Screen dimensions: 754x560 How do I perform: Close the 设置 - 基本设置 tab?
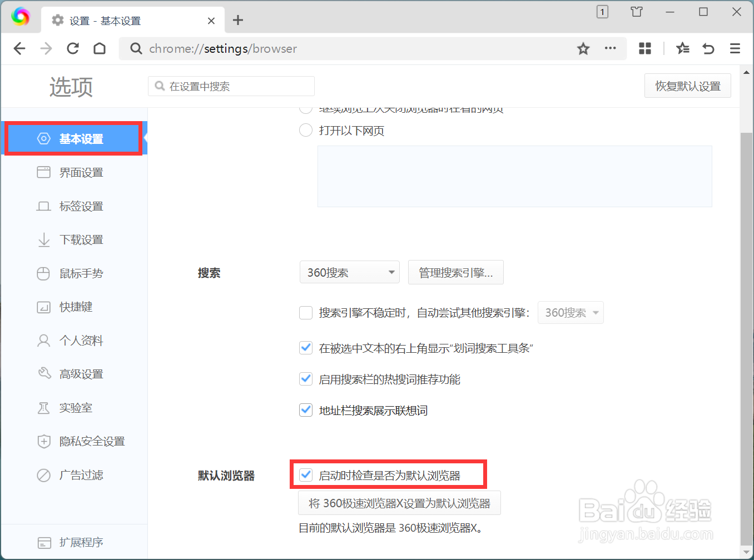211,21
